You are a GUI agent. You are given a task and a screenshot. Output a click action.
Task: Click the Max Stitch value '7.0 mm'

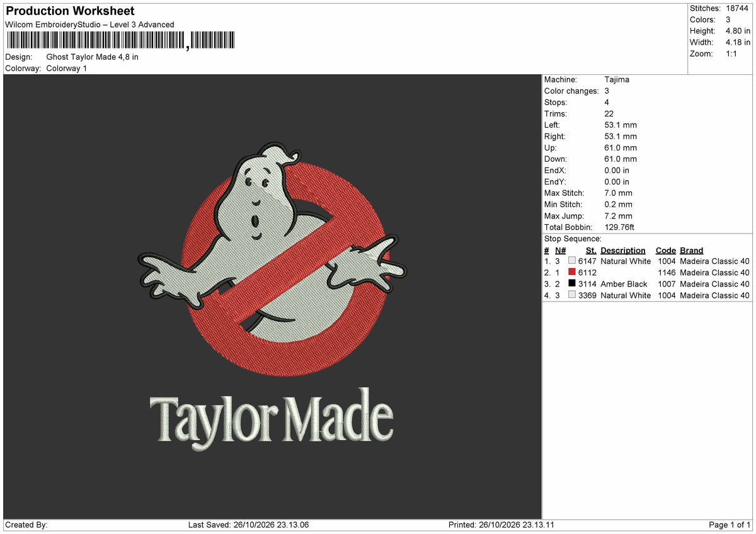[x=618, y=193]
